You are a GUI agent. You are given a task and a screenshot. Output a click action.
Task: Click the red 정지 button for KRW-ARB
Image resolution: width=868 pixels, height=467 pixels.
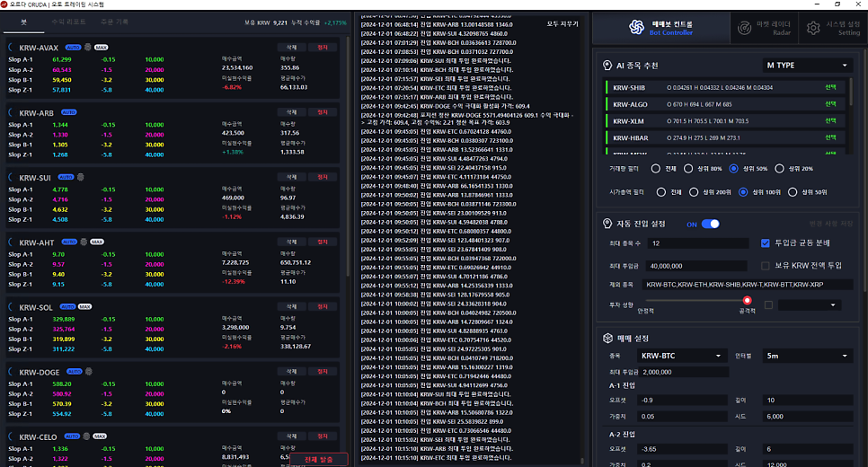(323, 112)
